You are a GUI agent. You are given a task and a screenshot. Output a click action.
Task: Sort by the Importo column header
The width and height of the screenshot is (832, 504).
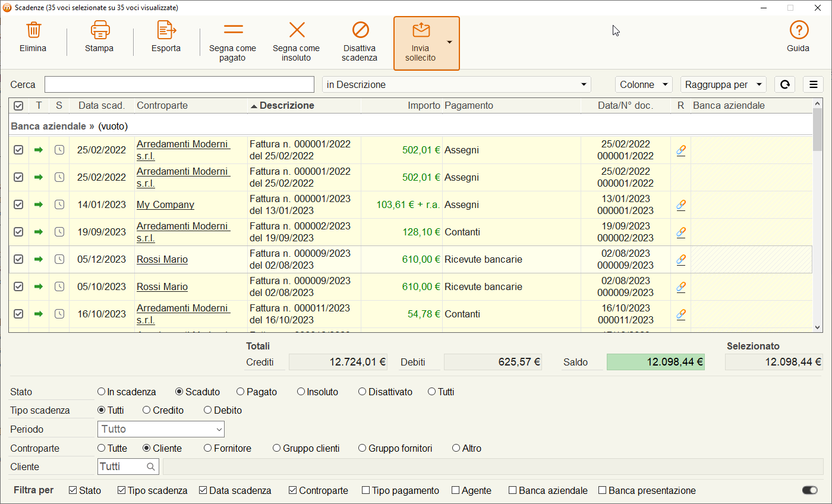[401, 105]
